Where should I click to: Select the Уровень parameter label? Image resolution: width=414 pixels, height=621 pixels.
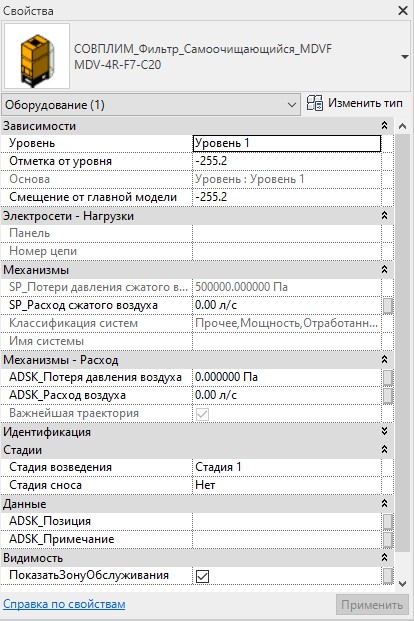[32, 143]
